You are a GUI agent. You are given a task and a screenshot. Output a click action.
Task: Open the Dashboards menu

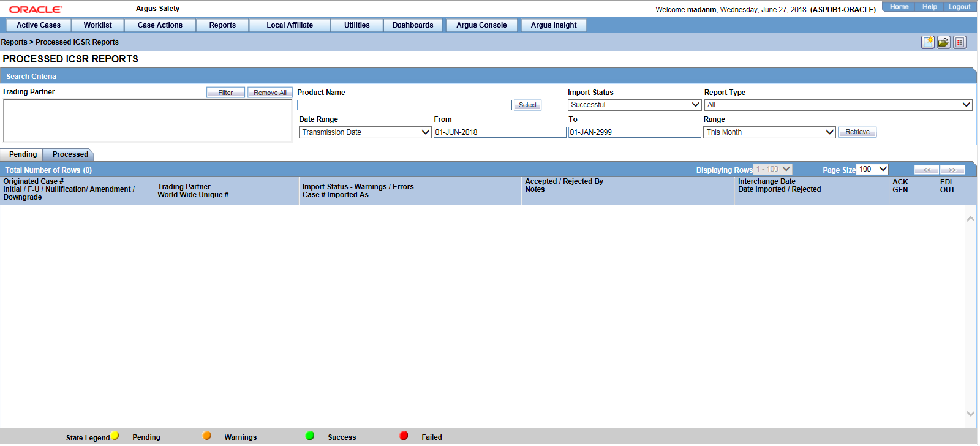click(x=413, y=25)
